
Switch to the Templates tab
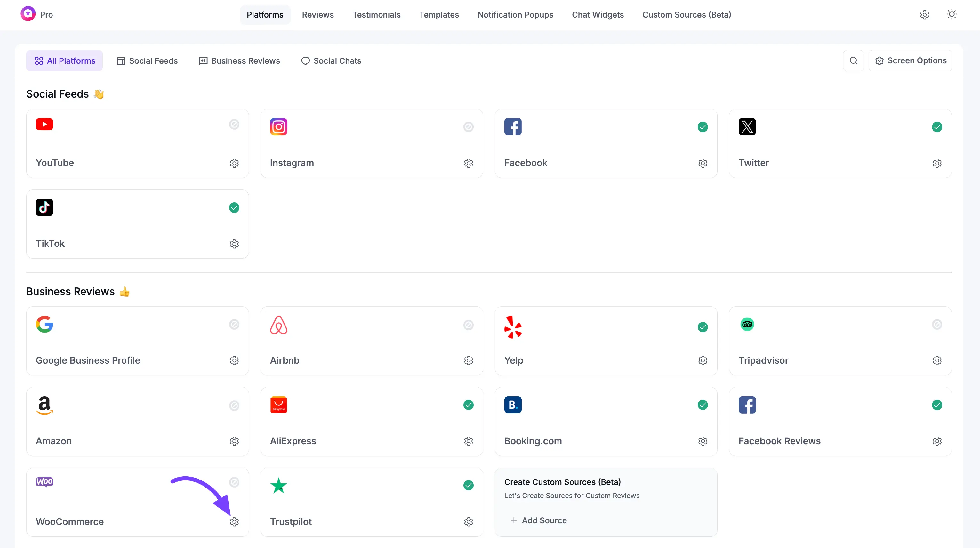(439, 14)
